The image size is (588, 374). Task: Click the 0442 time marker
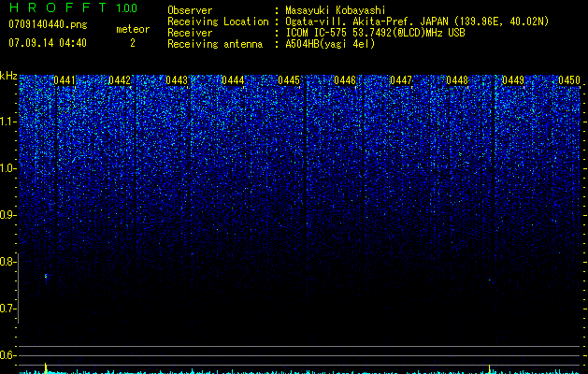120,80
